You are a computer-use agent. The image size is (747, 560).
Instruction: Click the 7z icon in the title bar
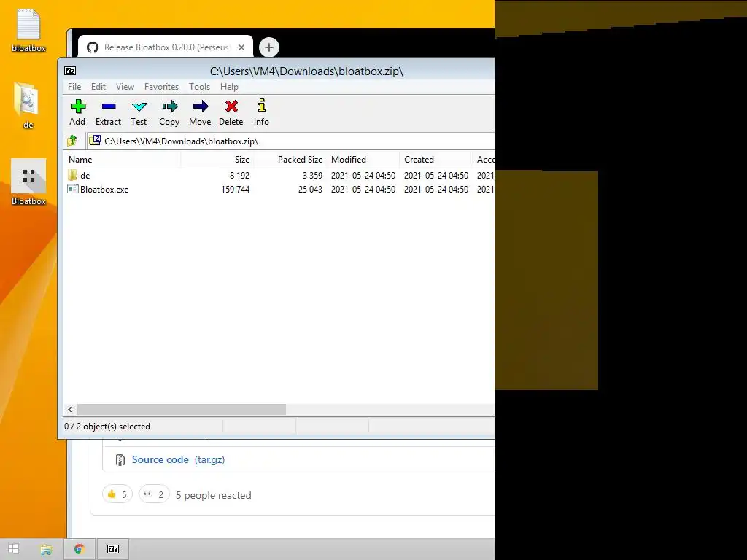tap(70, 71)
